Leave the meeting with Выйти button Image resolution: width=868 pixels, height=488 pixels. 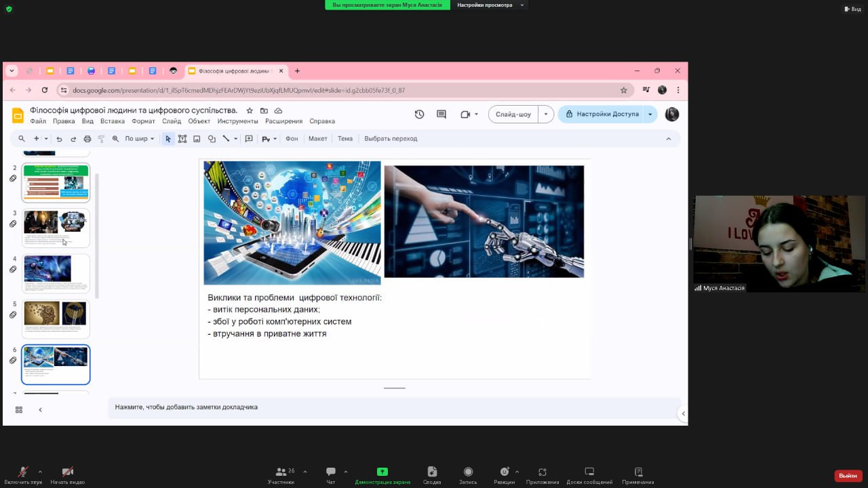point(848,476)
